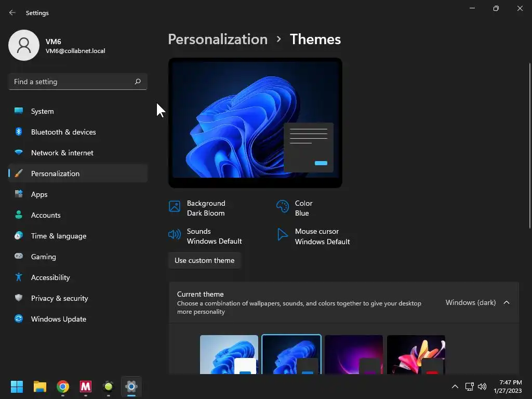
Task: Open the Windows Start menu
Action: pyautogui.click(x=17, y=387)
